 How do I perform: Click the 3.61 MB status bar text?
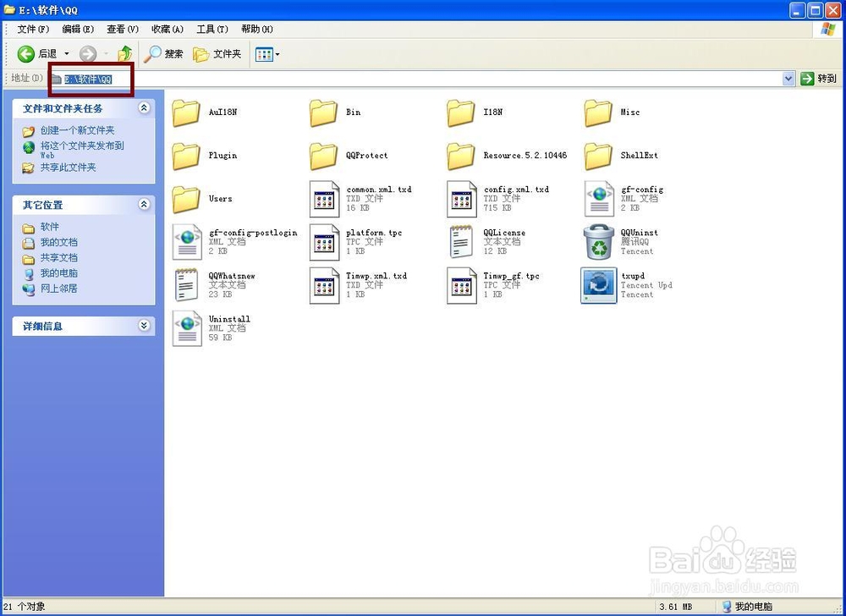point(675,607)
